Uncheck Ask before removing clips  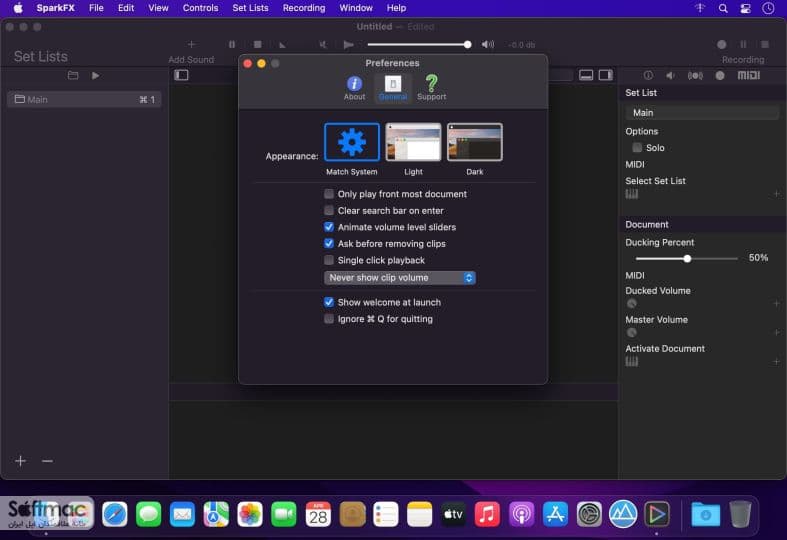tap(329, 243)
